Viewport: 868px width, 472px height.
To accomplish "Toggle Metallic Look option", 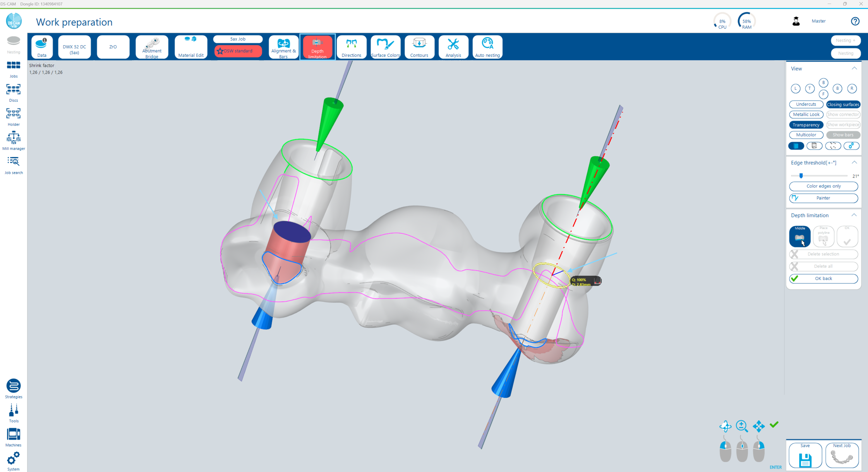I will point(806,115).
